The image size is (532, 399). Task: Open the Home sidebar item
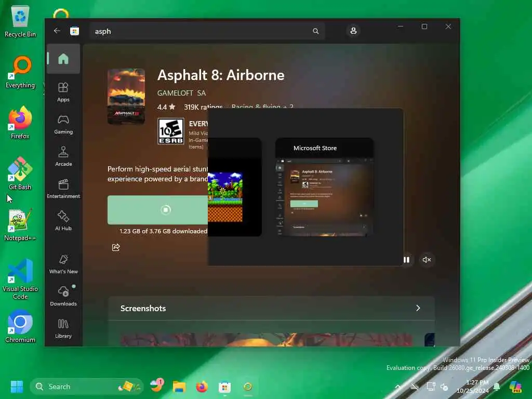(63, 59)
